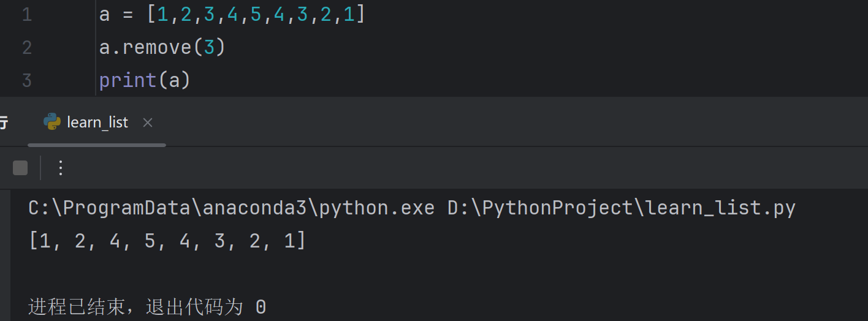Open the vertical three-dot more options menu
The width and height of the screenshot is (868, 321).
[x=60, y=168]
